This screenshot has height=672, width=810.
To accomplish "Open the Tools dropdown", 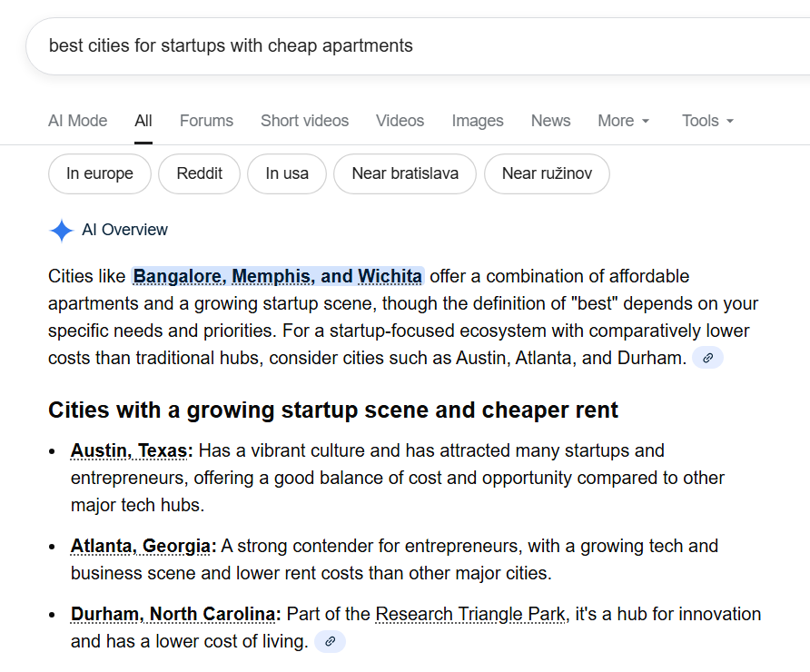I will 707,120.
